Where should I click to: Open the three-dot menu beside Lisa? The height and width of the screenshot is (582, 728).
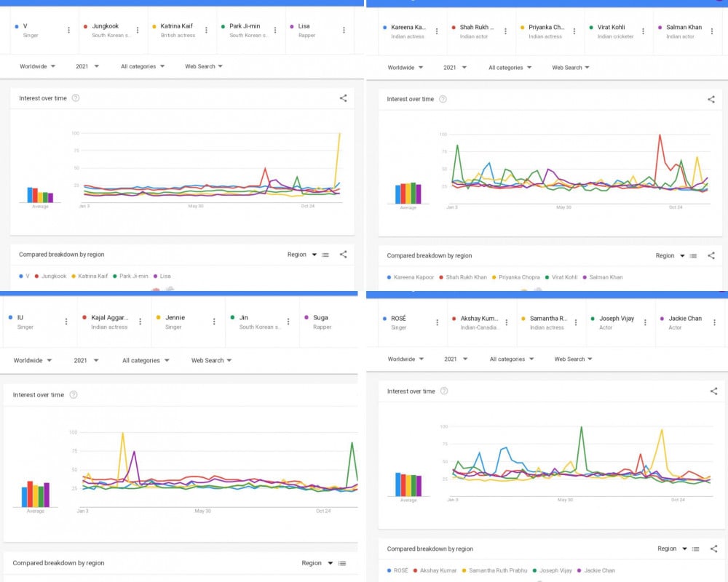tap(344, 30)
